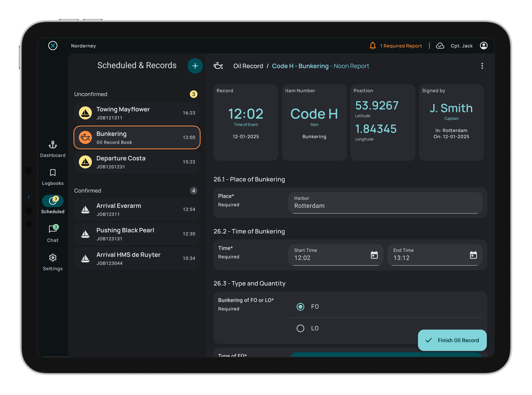
Task: Click Arrival Everarm sailboat icon
Action: 85,209
